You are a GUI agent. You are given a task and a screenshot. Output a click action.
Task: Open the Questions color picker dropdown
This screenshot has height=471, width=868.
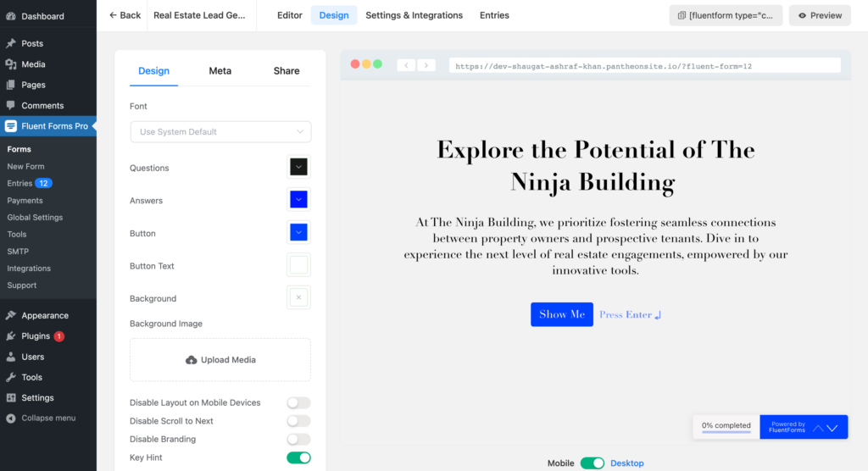[298, 167]
